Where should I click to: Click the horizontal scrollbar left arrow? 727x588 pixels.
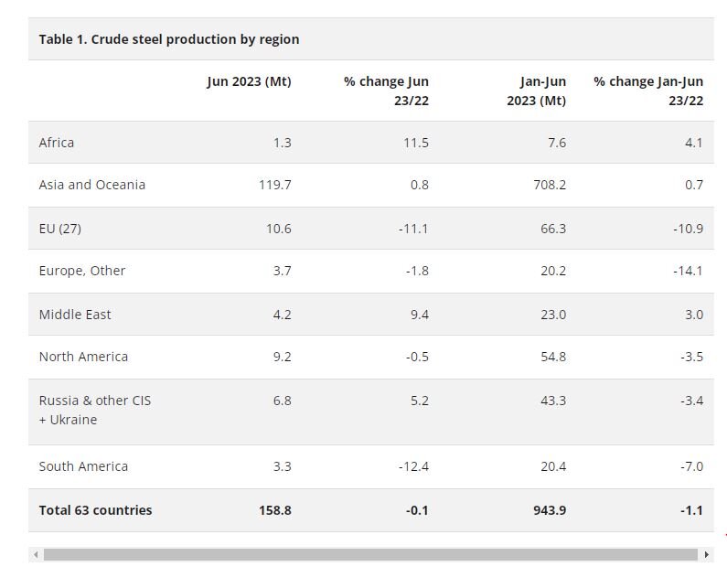[x=36, y=554]
